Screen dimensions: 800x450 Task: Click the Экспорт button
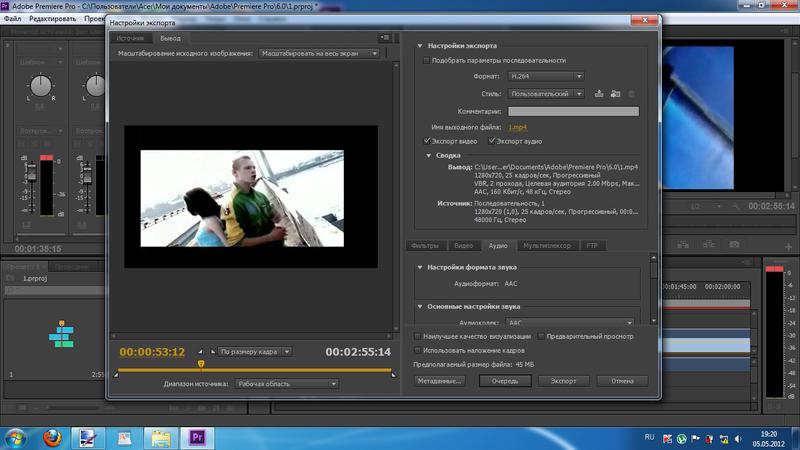564,381
